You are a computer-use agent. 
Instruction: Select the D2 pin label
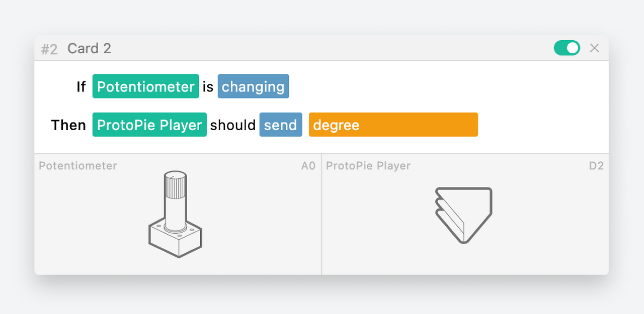click(x=596, y=166)
